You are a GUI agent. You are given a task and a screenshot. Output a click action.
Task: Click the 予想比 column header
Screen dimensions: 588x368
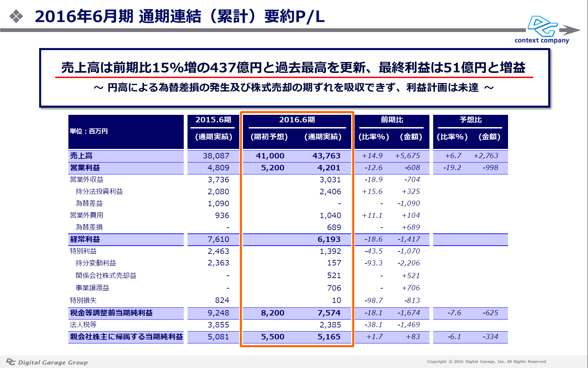(x=471, y=120)
